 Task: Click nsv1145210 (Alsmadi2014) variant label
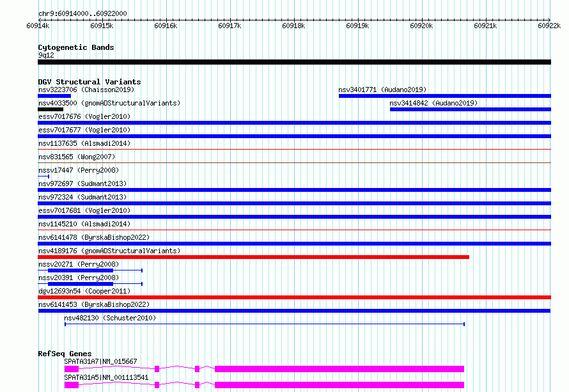(84, 224)
